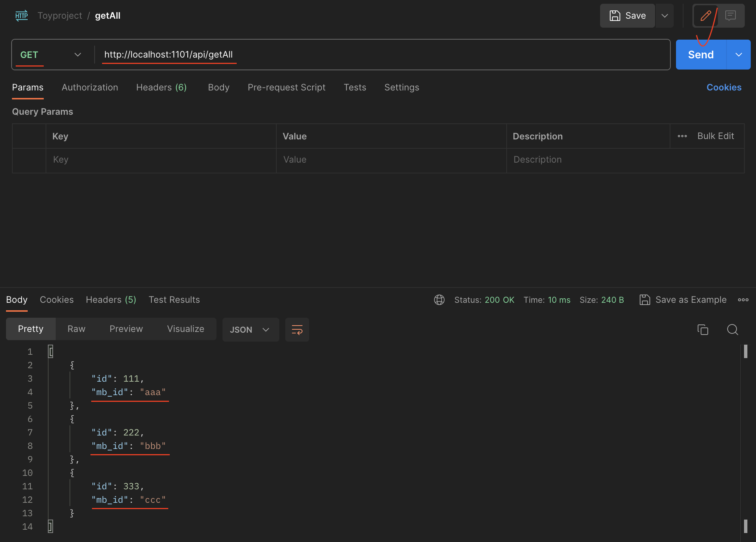Viewport: 756px width, 542px height.
Task: Open the JSON format dropdown
Action: (250, 330)
